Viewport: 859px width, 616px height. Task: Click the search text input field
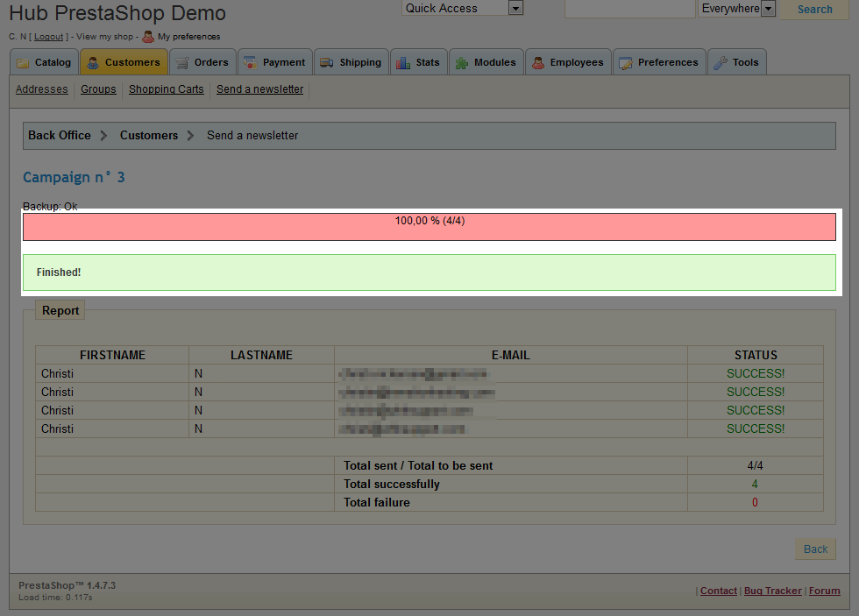tap(630, 9)
